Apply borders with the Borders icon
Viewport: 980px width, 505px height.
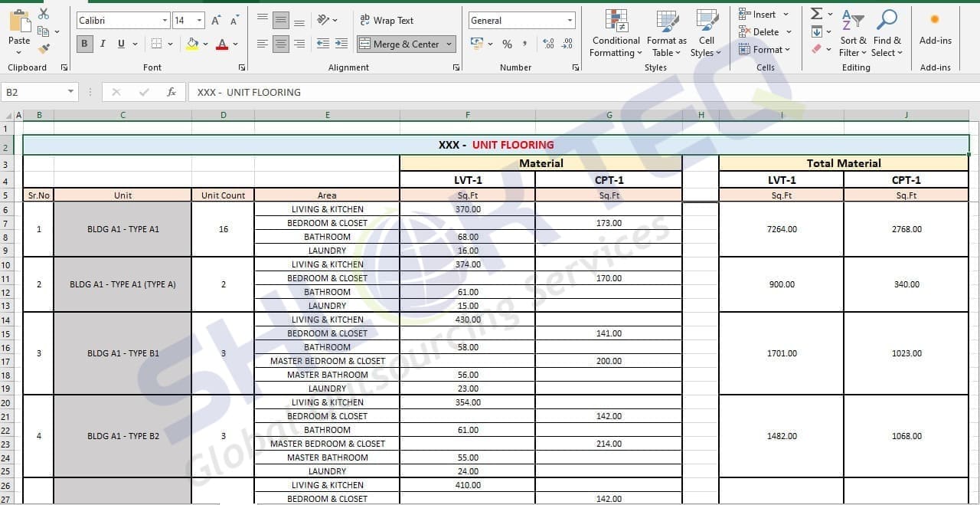[x=156, y=44]
